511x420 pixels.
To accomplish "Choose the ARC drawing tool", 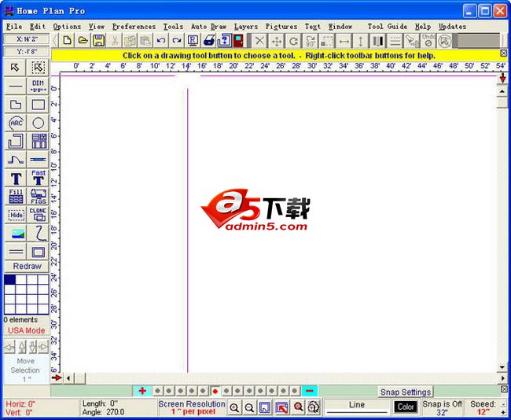I will 15,123.
